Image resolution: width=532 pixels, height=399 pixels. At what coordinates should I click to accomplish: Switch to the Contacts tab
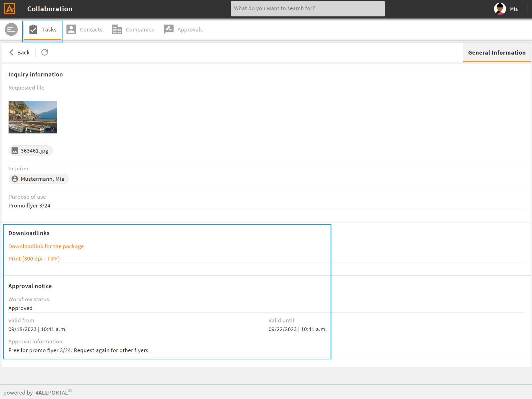click(x=84, y=30)
